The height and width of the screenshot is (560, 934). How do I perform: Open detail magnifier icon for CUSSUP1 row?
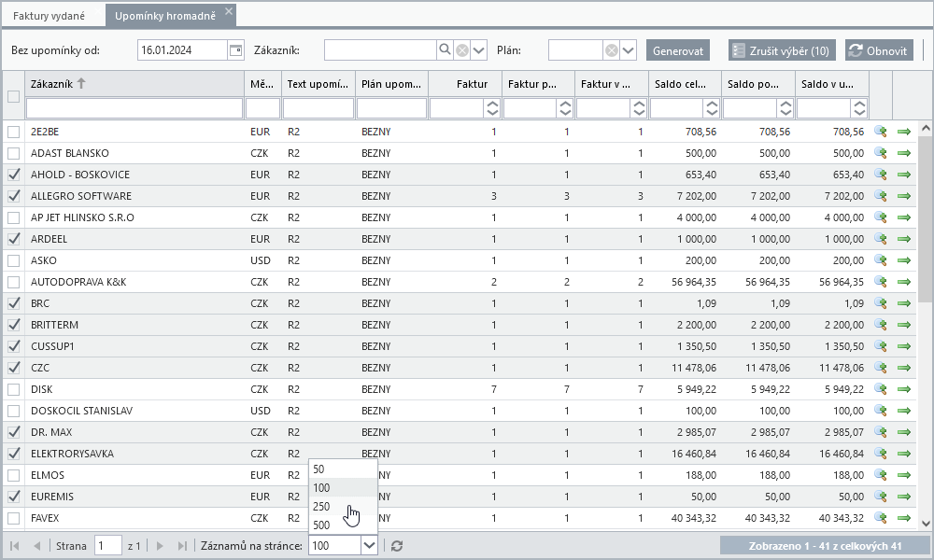click(x=881, y=345)
